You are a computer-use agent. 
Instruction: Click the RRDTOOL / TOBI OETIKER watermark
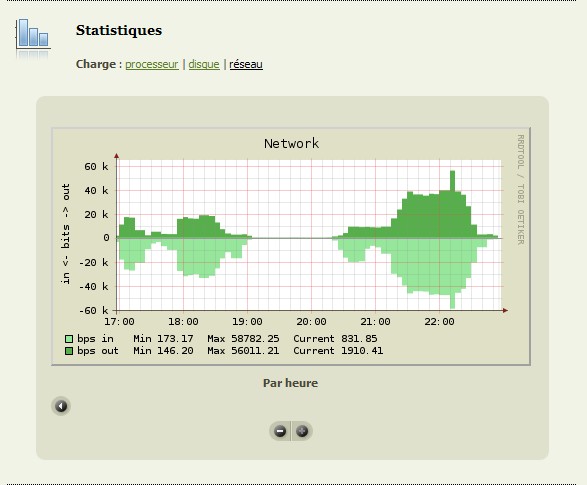click(x=520, y=190)
